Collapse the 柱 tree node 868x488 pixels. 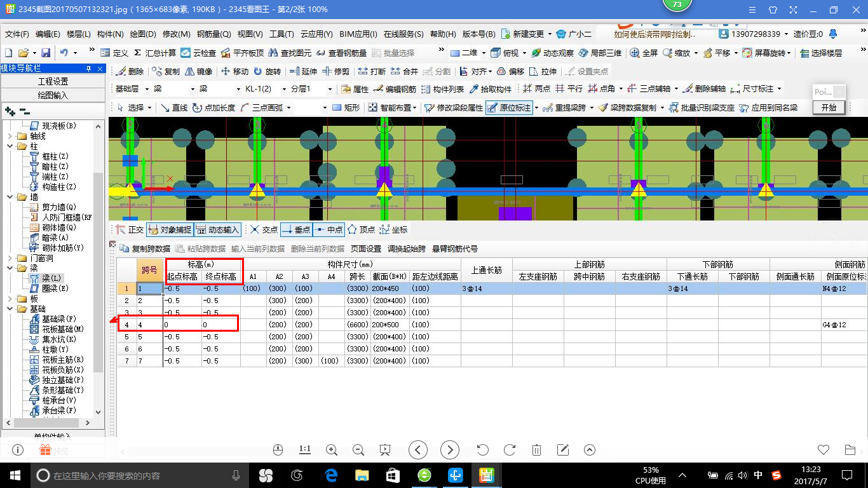10,146
